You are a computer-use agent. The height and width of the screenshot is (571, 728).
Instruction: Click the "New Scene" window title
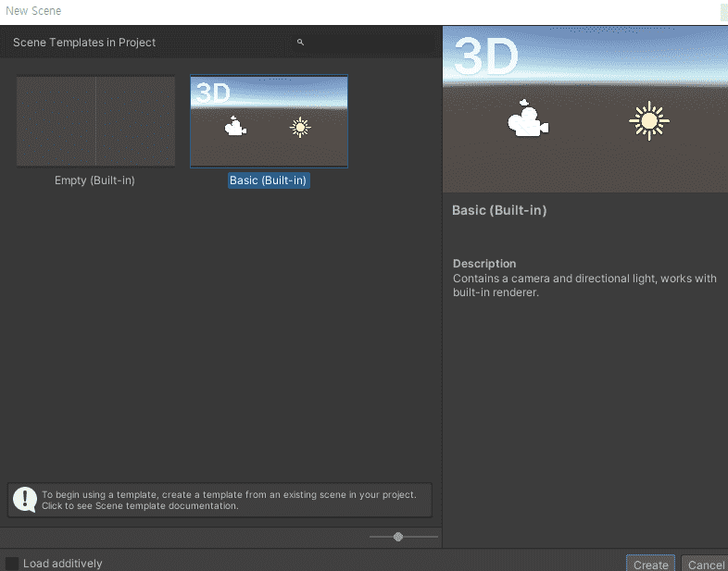pos(33,11)
